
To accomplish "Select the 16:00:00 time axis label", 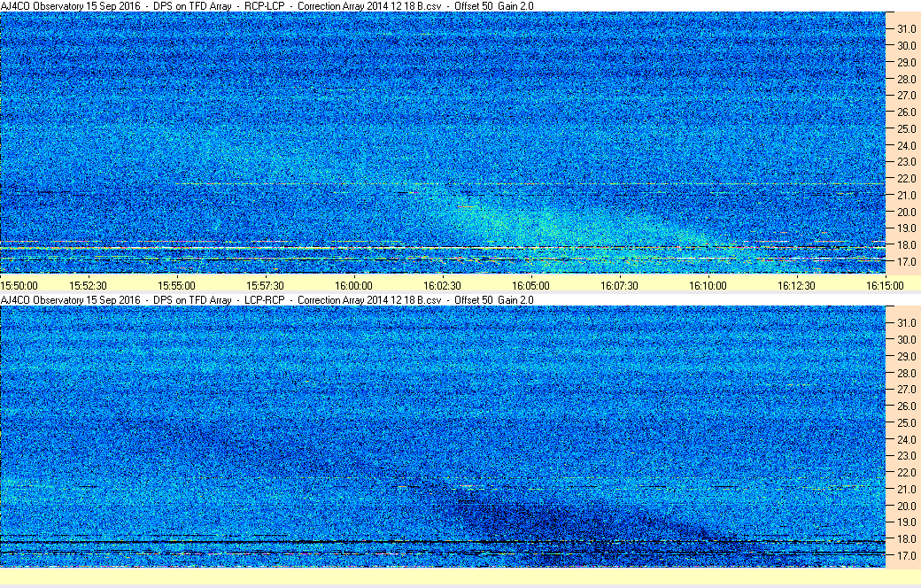I will click(353, 285).
